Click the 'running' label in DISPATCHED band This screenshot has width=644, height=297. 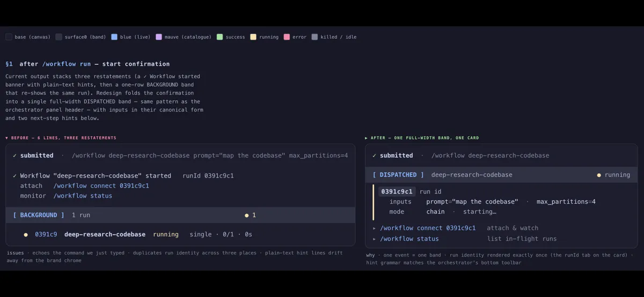click(x=617, y=175)
